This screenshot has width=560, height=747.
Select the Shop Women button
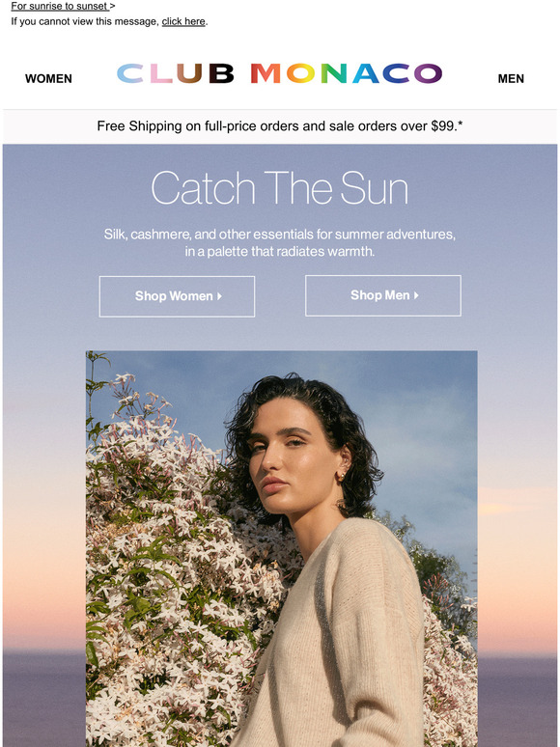177,296
